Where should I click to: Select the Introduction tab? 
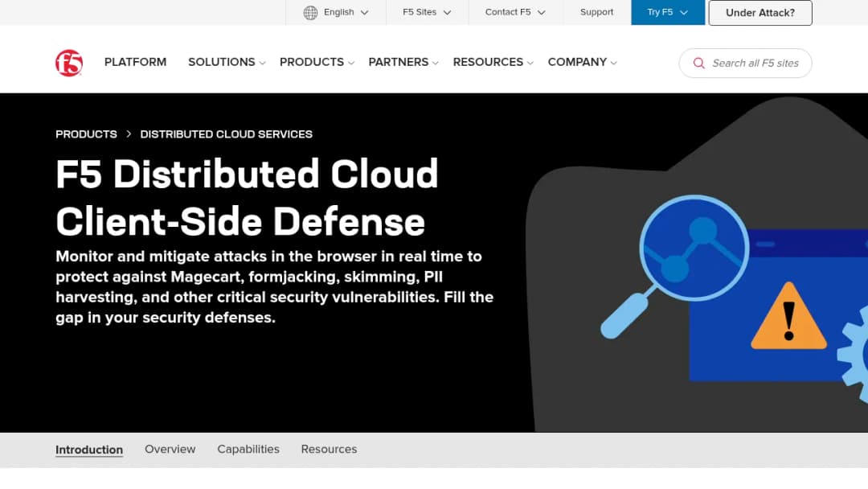[x=89, y=450]
